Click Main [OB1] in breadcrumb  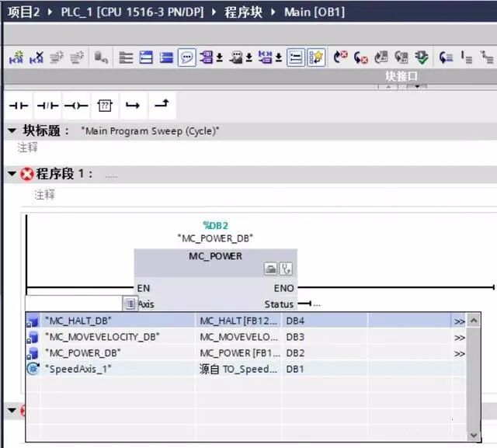[315, 12]
